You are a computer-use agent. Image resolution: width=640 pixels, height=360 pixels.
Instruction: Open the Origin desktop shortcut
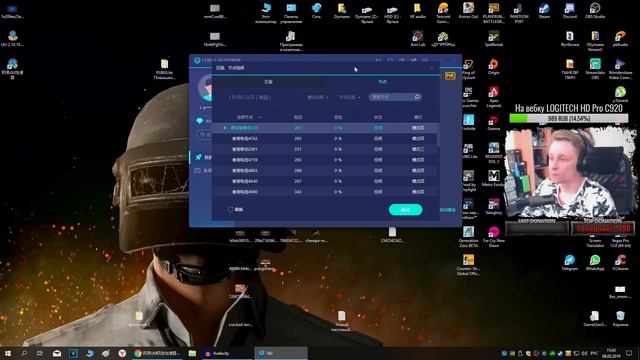point(493,67)
